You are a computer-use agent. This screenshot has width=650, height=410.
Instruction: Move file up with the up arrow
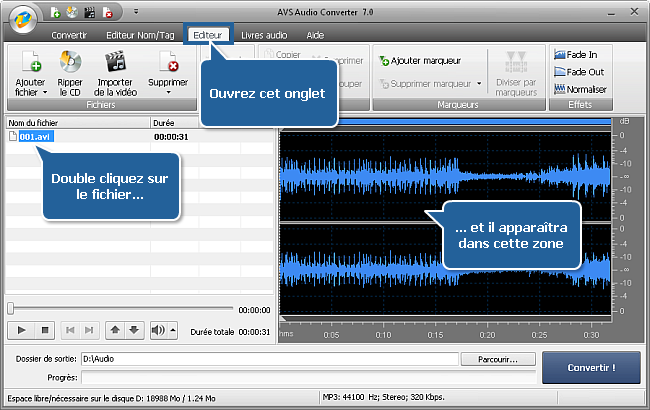(115, 330)
